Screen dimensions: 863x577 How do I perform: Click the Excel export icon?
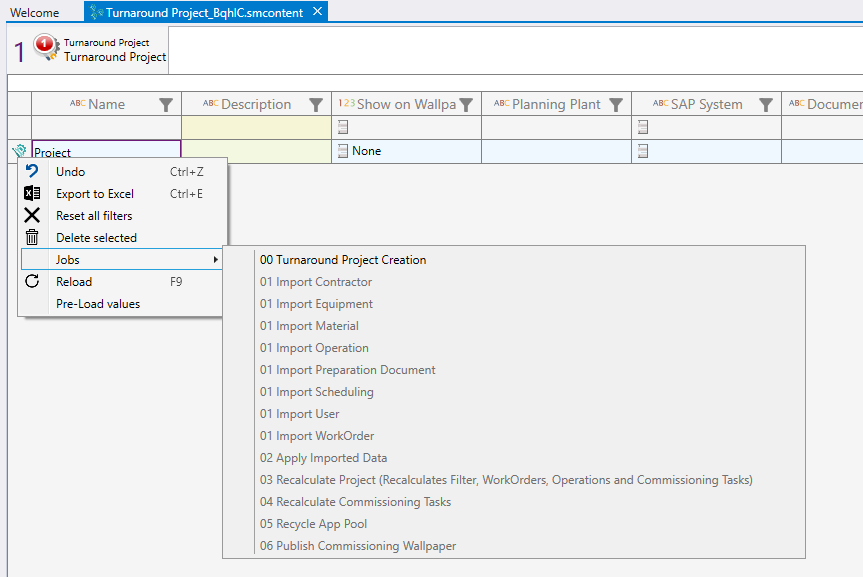(32, 194)
